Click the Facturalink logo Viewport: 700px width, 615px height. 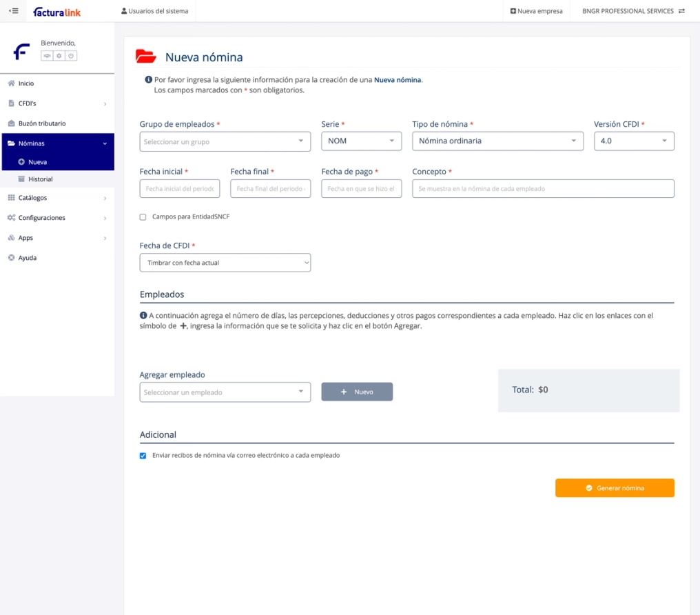56,12
